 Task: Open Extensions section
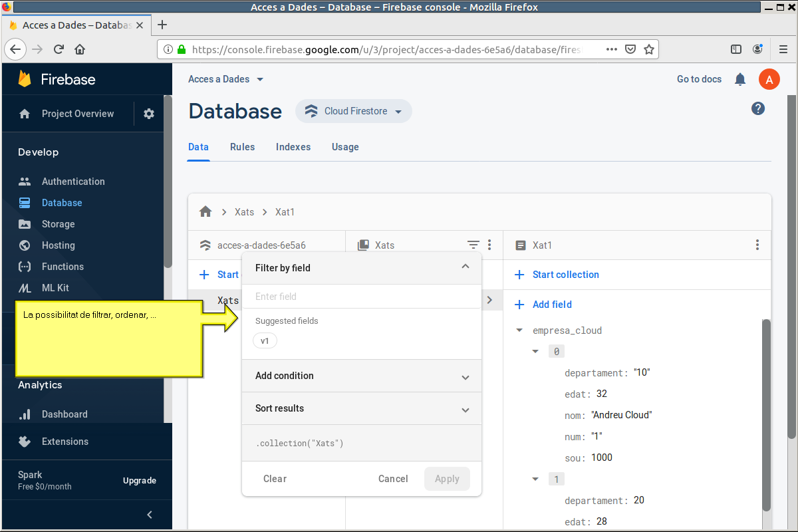[x=65, y=442]
